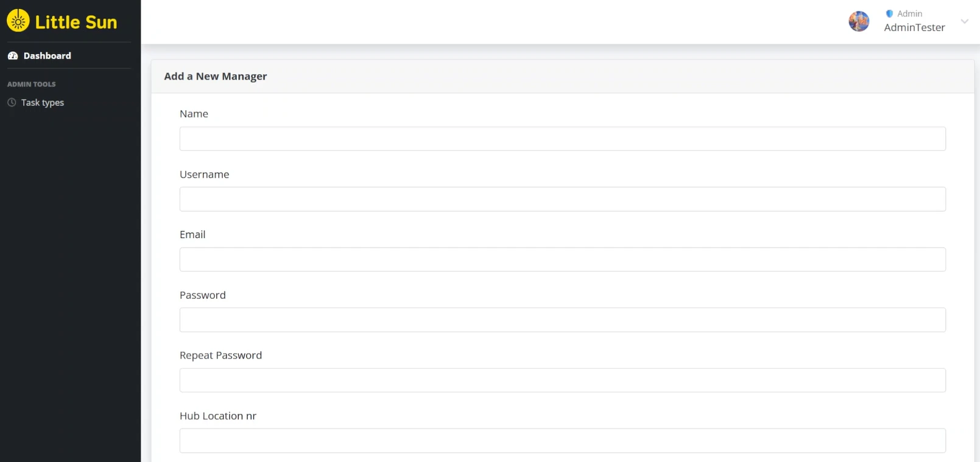This screenshot has height=462, width=980.
Task: Click the AdminTester profile avatar
Action: click(x=859, y=21)
